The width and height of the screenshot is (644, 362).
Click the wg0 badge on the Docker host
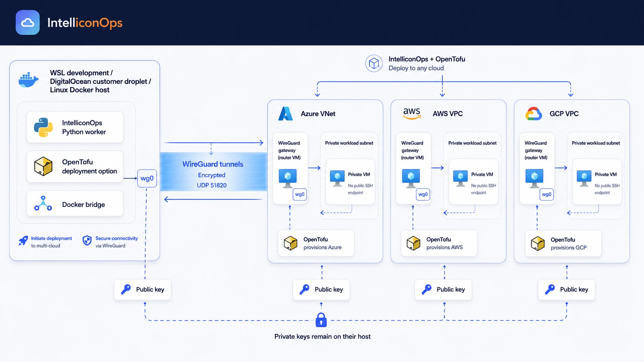point(147,178)
